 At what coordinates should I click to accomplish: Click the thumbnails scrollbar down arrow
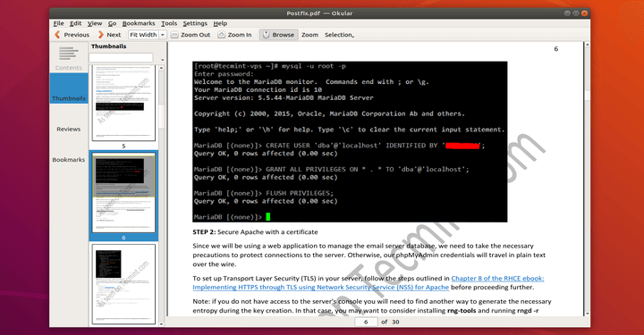pos(161,324)
